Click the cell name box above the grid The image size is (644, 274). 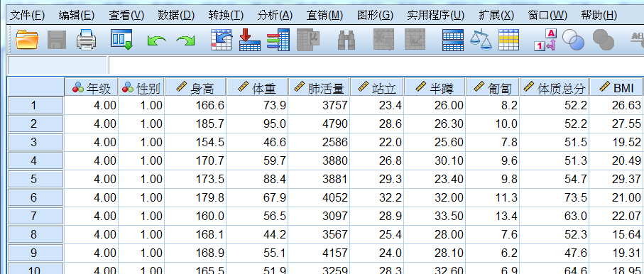pos(57,65)
